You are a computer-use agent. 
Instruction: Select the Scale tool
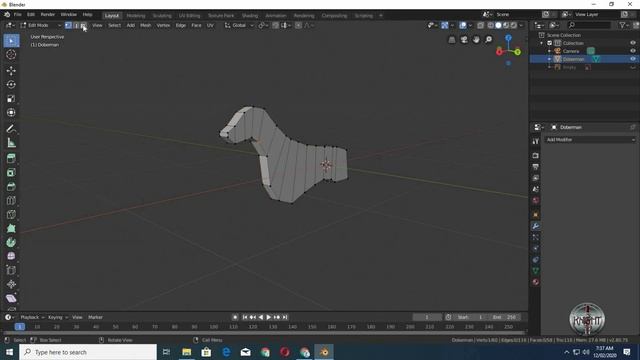pos(11,98)
